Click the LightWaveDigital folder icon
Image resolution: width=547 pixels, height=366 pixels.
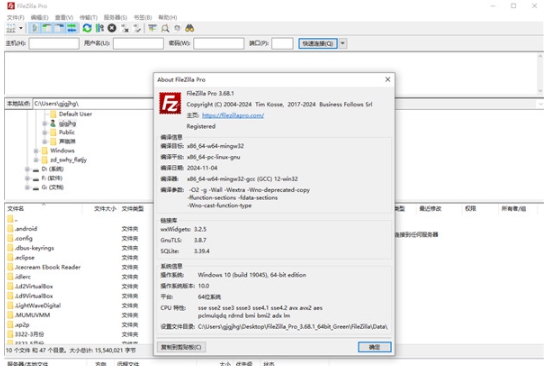tap(10, 306)
